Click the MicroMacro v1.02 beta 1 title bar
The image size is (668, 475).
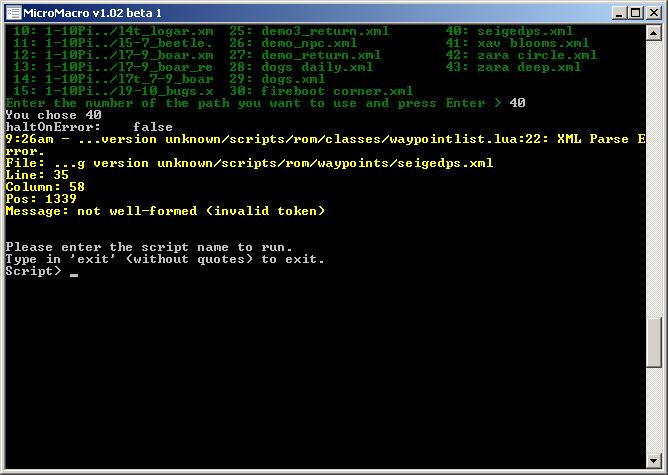click(x=300, y=12)
